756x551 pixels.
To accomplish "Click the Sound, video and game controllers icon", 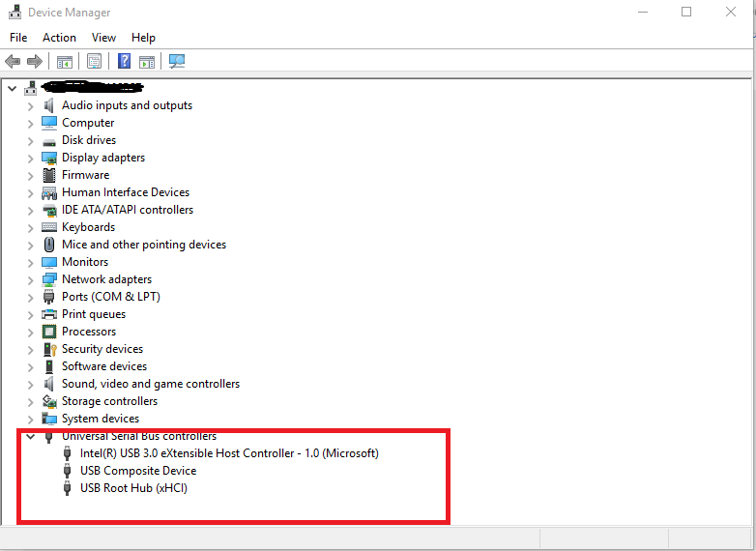I will tap(48, 384).
